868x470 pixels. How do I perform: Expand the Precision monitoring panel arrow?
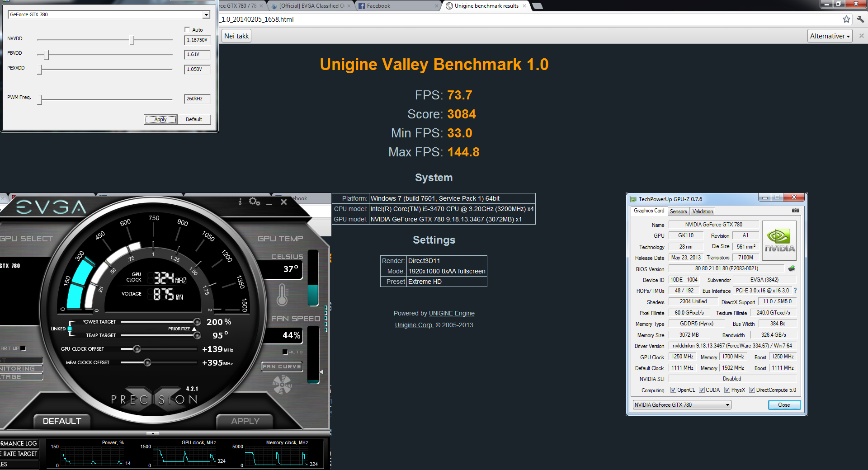pyautogui.click(x=153, y=433)
